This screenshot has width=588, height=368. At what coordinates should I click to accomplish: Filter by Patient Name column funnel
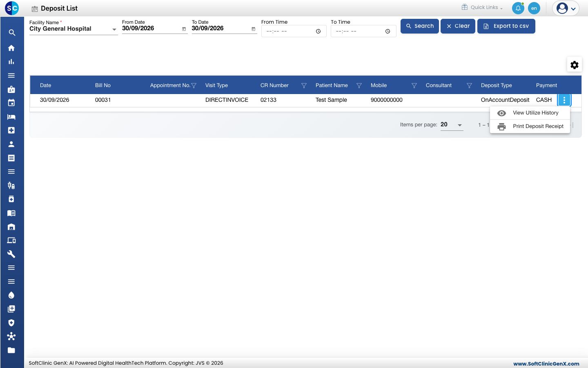pyautogui.click(x=359, y=85)
